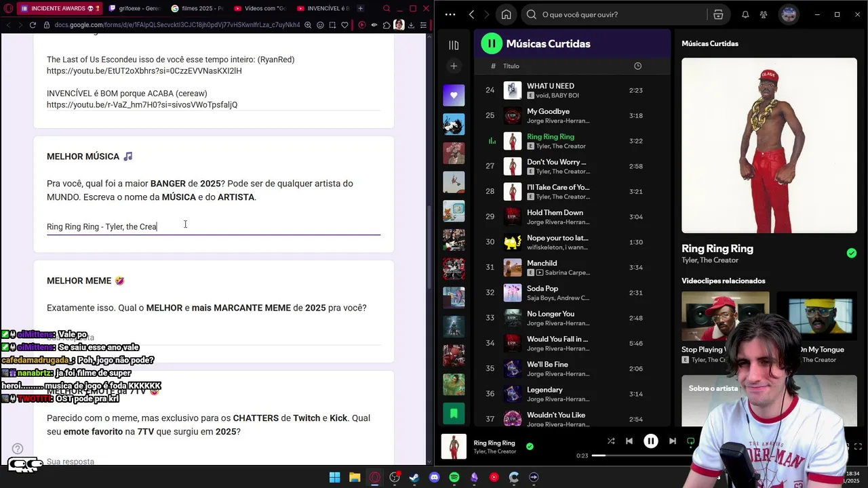The image size is (868, 488).
Task: Open Spotify friend activity icon
Action: coord(764,14)
